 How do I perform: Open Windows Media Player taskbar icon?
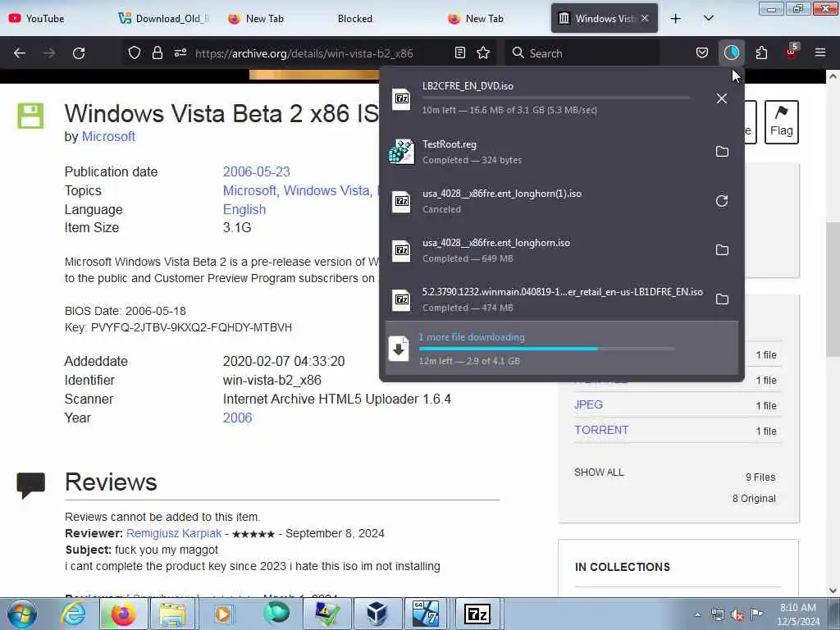pyautogui.click(x=223, y=614)
